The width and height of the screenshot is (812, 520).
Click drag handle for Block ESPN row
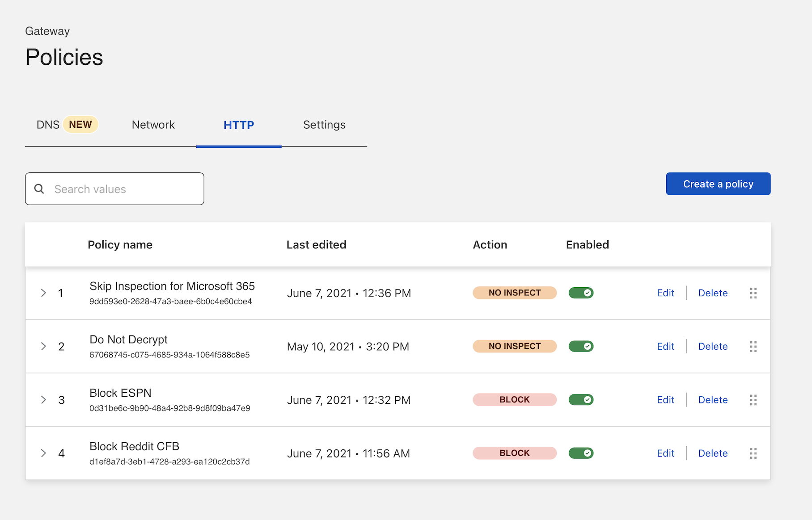[x=753, y=400]
